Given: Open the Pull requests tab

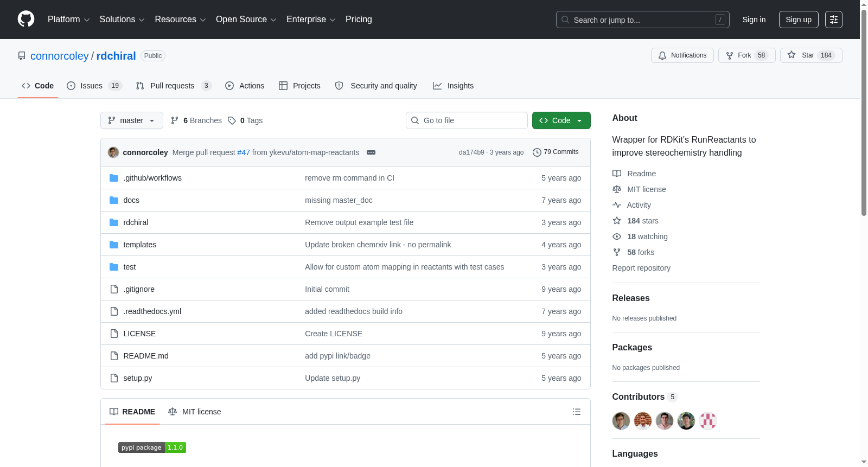Looking at the screenshot, I should 174,86.
